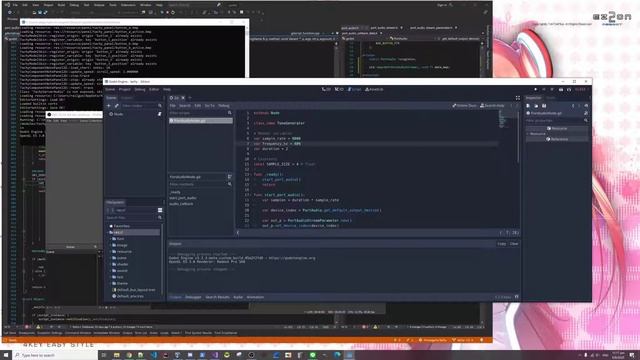The image size is (640, 360).
Task: Click the search icon beside Filter properties
Action: tap(586, 121)
